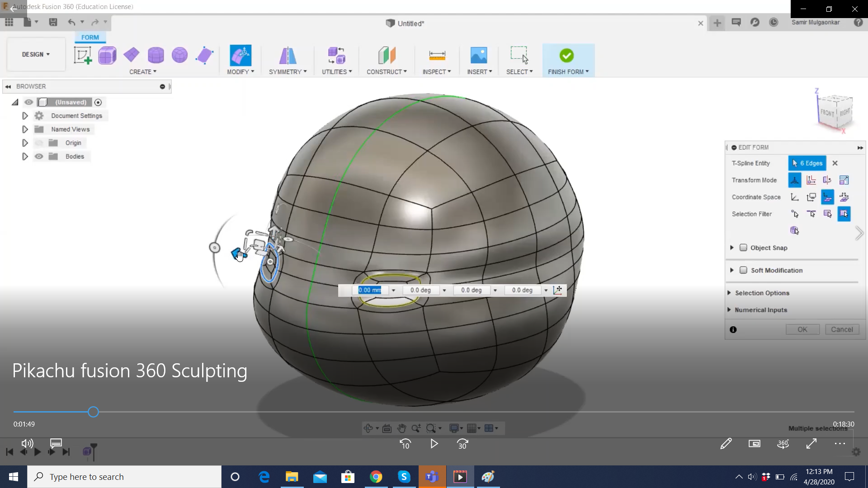Toggle visibility of Bodies folder
868x488 pixels.
(x=39, y=156)
